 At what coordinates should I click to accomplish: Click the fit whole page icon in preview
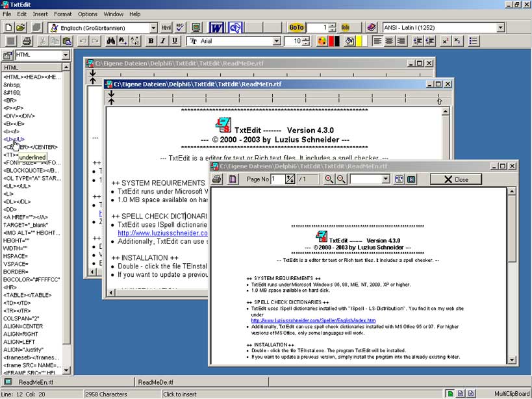click(411, 179)
